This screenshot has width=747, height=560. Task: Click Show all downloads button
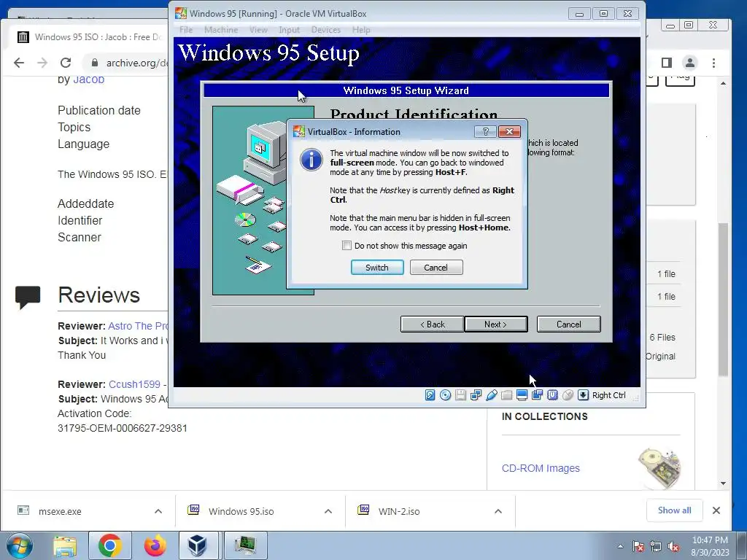point(674,510)
